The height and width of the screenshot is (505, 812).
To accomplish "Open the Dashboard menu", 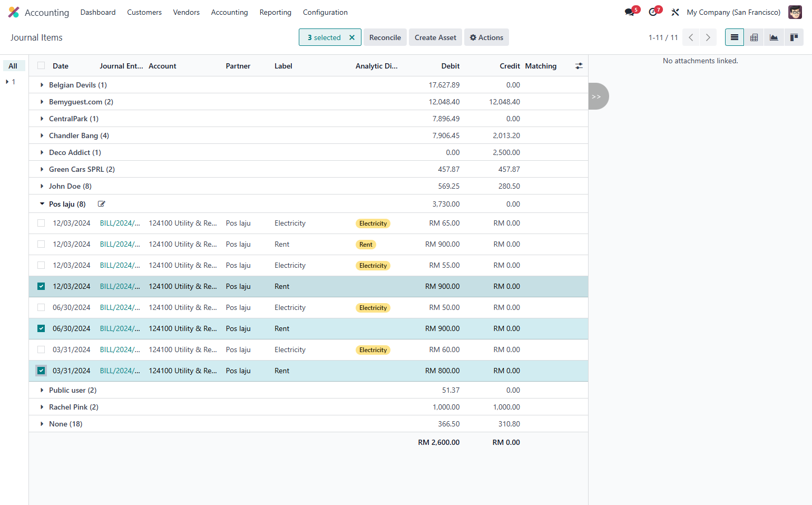I will (98, 12).
